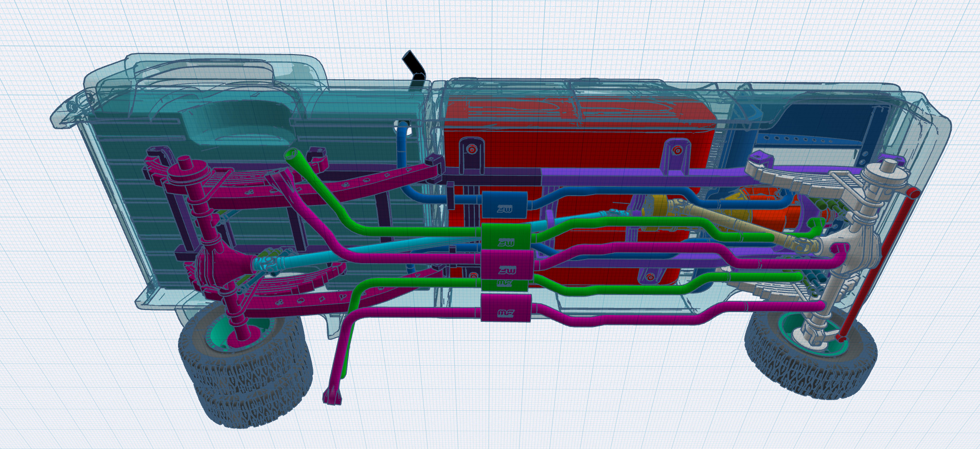This screenshot has width=980, height=449.
Task: Select the blue muffler with logo
Action: (505, 204)
